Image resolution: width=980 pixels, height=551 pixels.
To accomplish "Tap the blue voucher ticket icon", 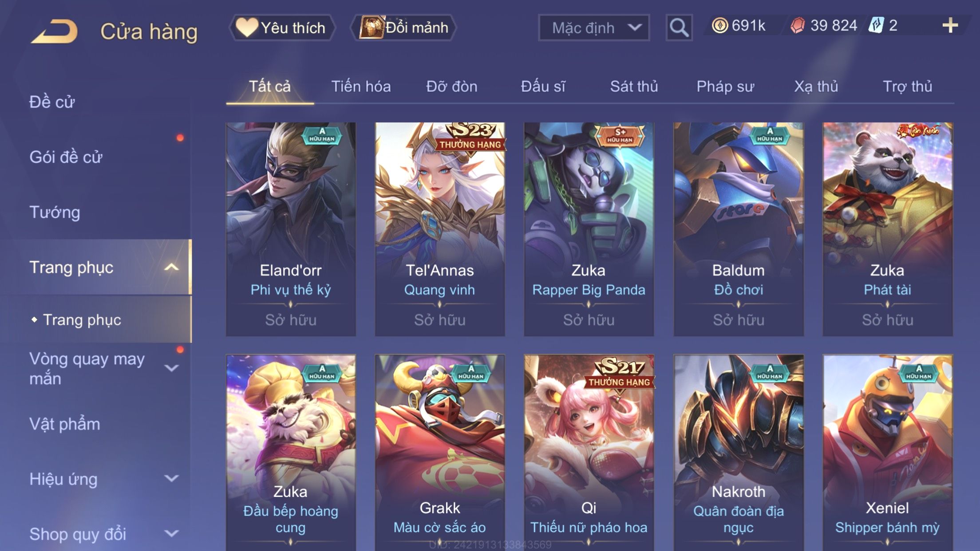I will pos(876,25).
